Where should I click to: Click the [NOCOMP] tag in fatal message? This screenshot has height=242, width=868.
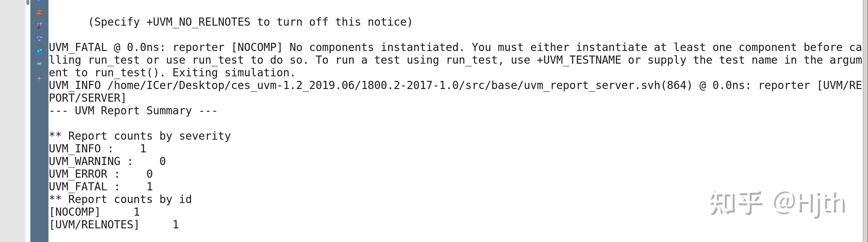coord(257,47)
